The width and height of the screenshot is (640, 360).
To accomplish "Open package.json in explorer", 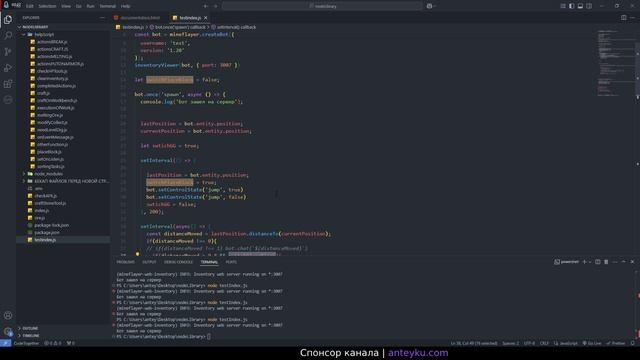I will pos(47,233).
